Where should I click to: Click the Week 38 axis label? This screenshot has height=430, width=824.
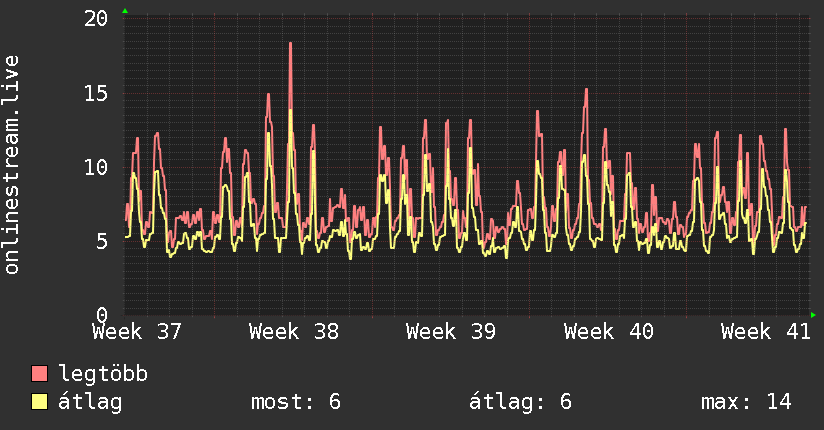[x=294, y=332]
